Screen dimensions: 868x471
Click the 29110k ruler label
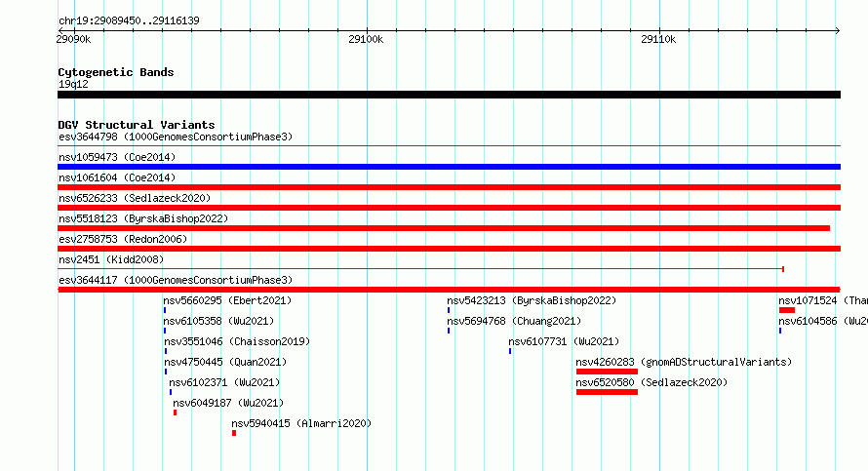pos(658,39)
